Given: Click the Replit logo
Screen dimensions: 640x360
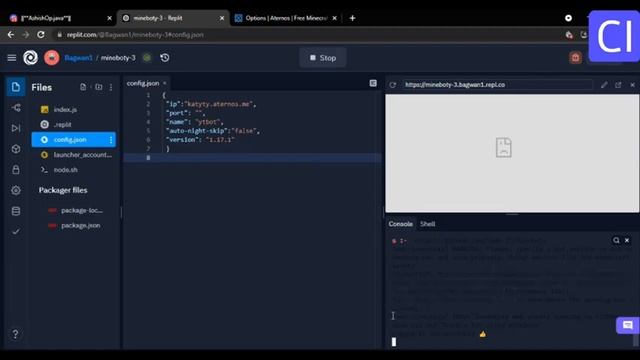Looking at the screenshot, I should [31, 58].
